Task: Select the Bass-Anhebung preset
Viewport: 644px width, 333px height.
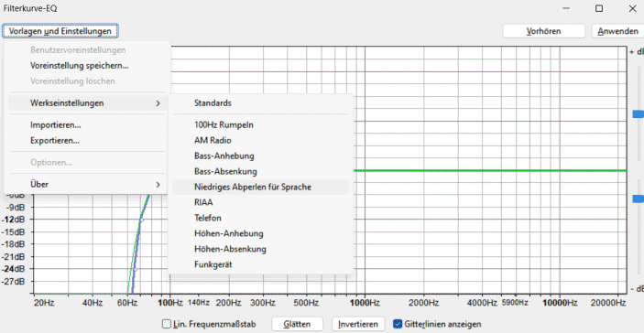Action: (260, 156)
